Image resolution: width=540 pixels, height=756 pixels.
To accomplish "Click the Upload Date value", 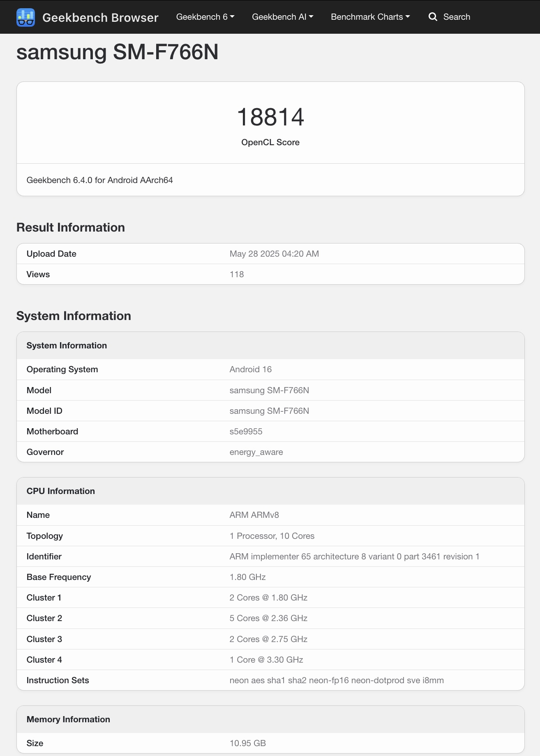I will pos(274,254).
